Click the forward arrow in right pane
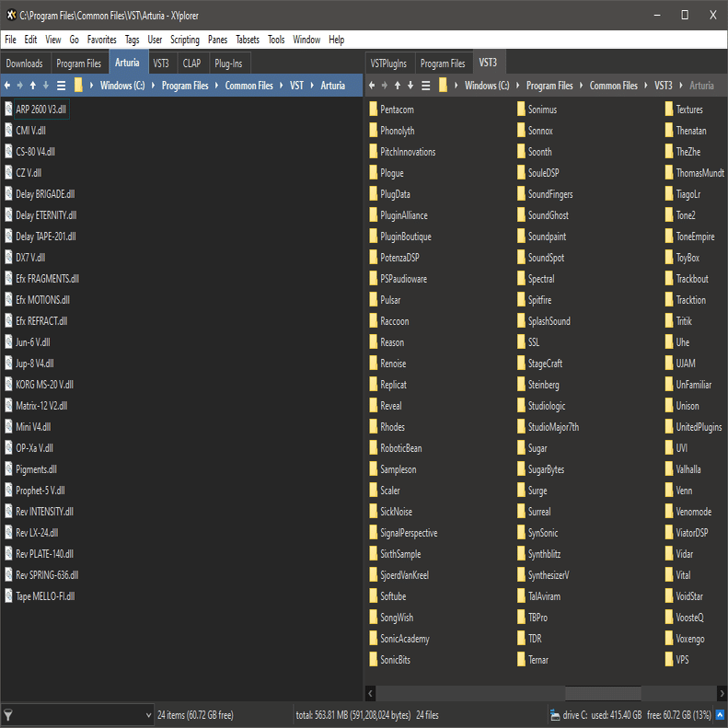This screenshot has height=728, width=728. (x=384, y=86)
